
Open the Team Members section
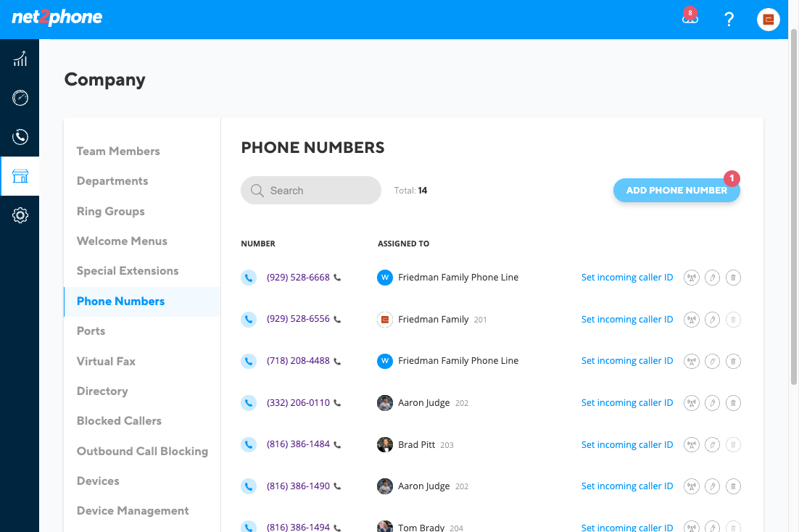pyautogui.click(x=118, y=151)
